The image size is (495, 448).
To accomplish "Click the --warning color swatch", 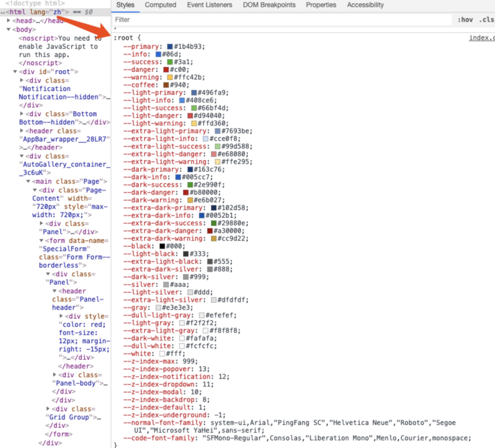I will (170, 78).
